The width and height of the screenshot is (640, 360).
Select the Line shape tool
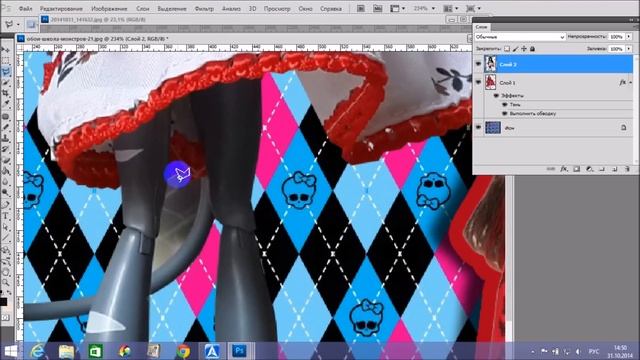pos(6,238)
